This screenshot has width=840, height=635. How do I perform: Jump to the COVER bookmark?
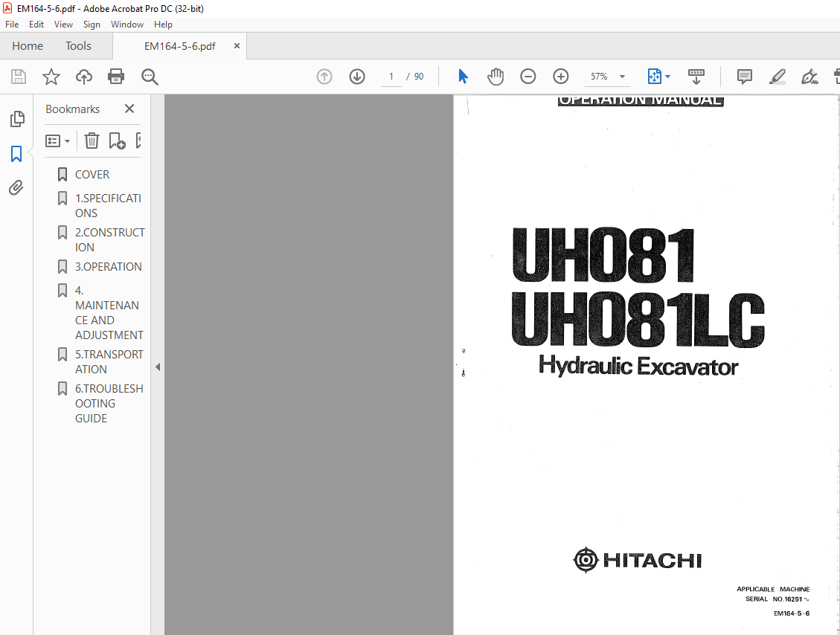pos(92,175)
